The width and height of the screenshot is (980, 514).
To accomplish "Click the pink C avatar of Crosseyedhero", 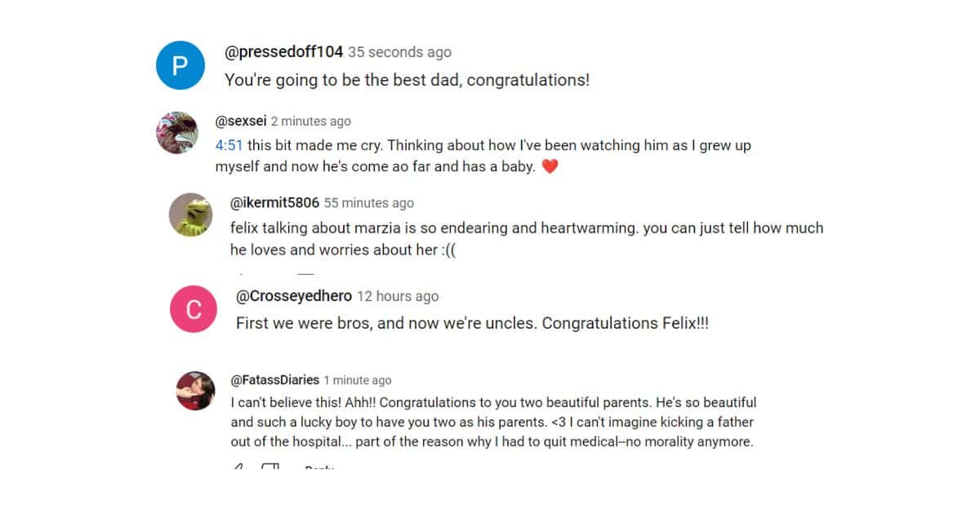I will coord(194,309).
